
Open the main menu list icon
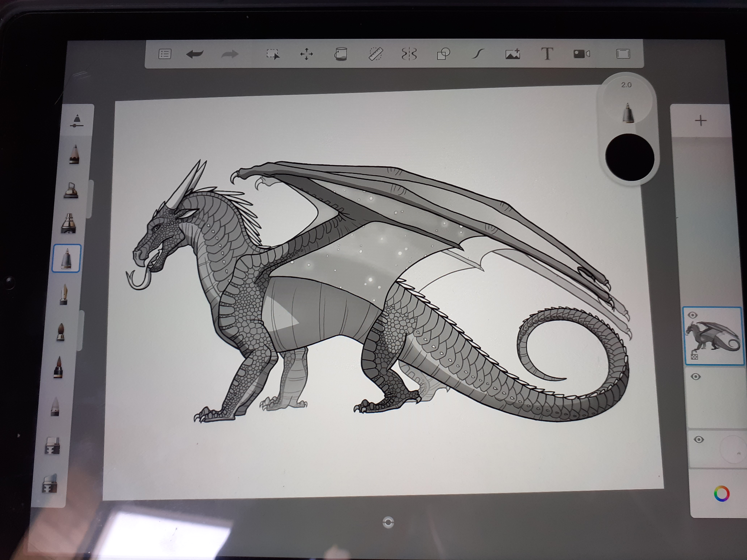tap(165, 54)
